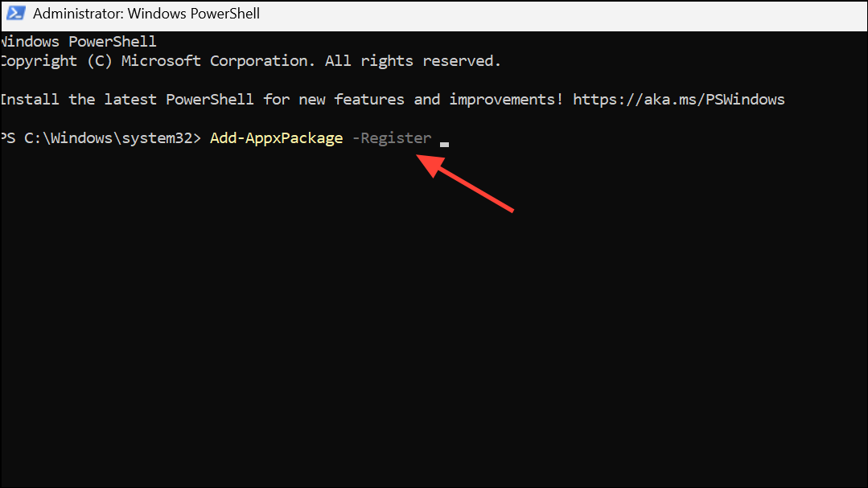Click the 'latest PowerShell' text
868x488 pixels.
[179, 100]
